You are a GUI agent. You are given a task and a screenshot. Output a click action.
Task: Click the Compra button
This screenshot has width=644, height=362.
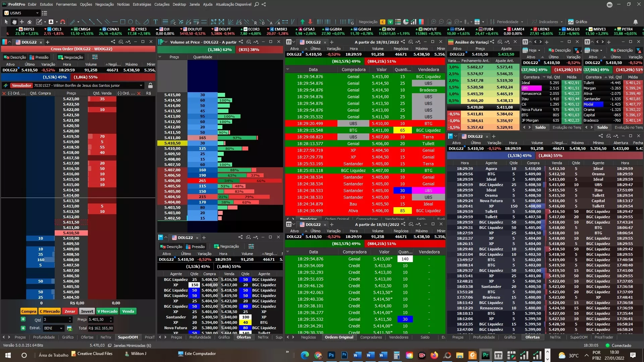(29, 311)
